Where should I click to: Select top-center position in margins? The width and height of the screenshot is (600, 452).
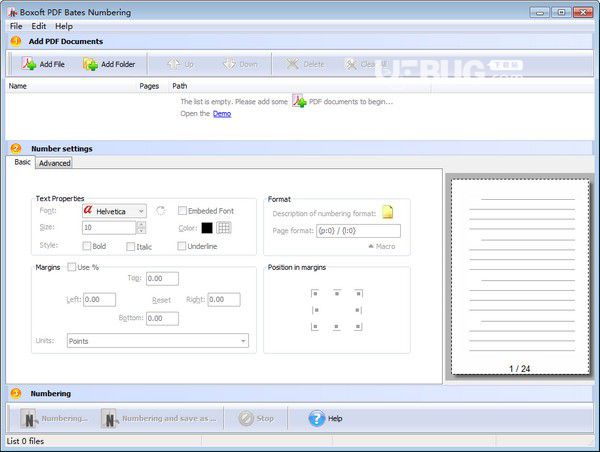(x=337, y=294)
